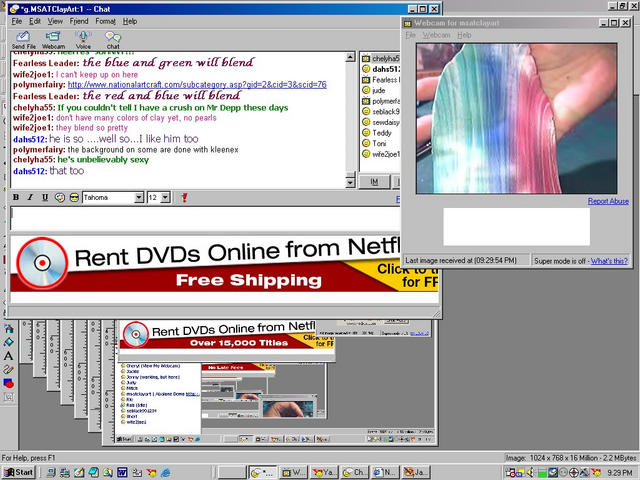The height and width of the screenshot is (480, 640).
Task: Click the Start button
Action: click(19, 472)
